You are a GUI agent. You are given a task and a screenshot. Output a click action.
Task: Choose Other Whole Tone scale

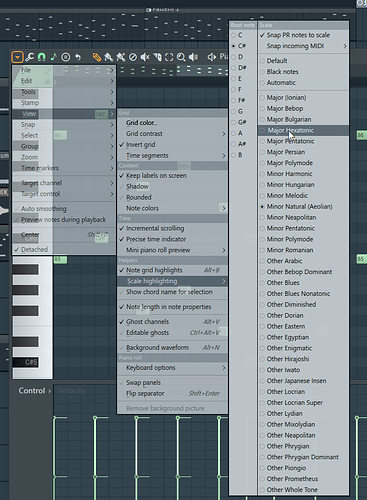[x=303, y=490]
